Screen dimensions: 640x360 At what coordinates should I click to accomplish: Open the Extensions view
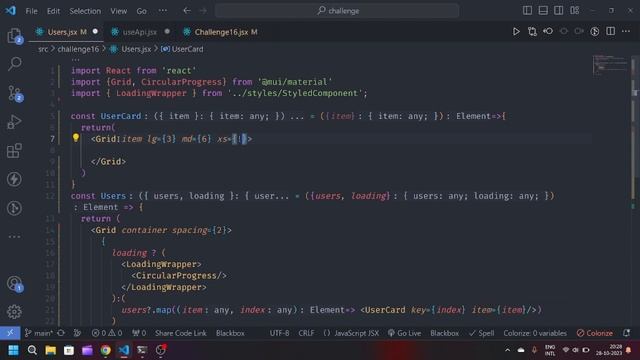tap(14, 151)
